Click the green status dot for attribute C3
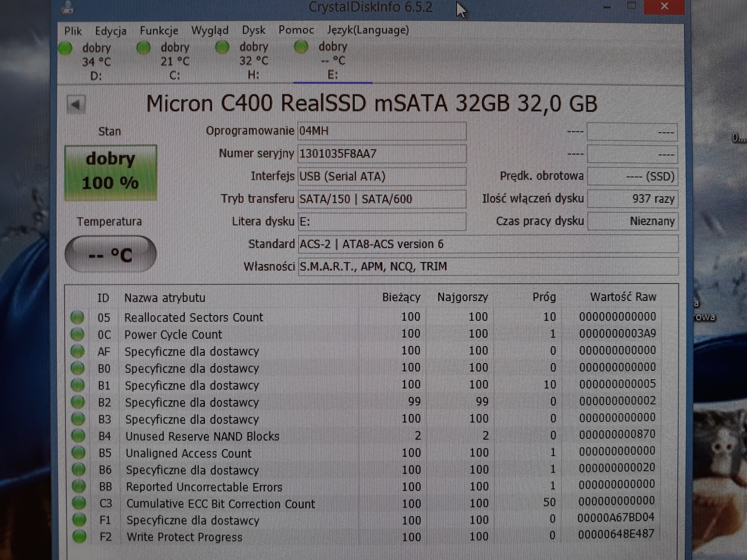Screen dimensions: 747x560 (79, 503)
